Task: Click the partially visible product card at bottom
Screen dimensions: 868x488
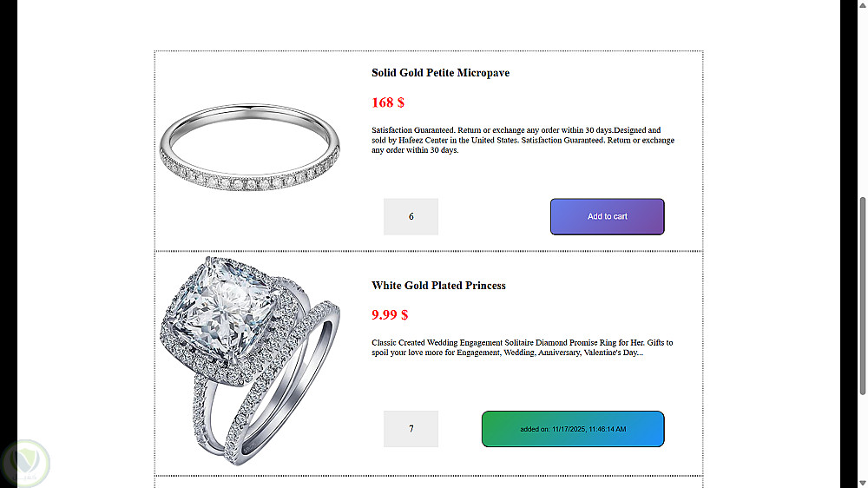Action: tap(429, 482)
